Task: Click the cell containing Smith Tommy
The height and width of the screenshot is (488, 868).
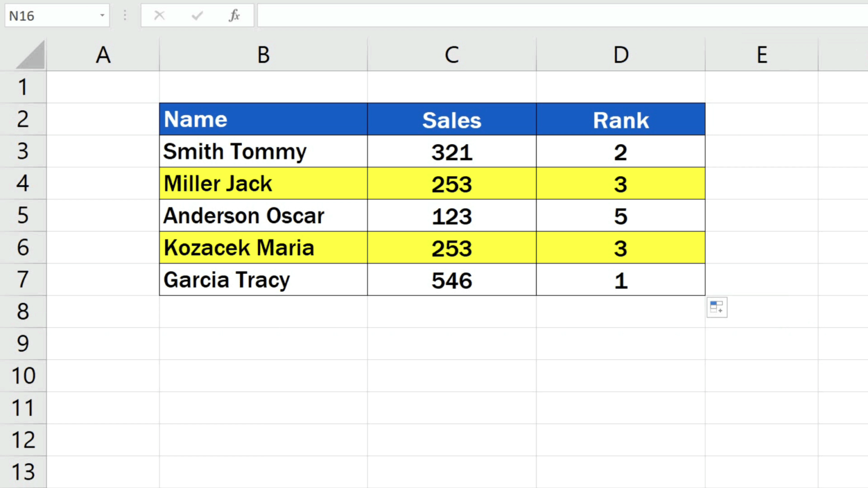Action: click(x=263, y=151)
